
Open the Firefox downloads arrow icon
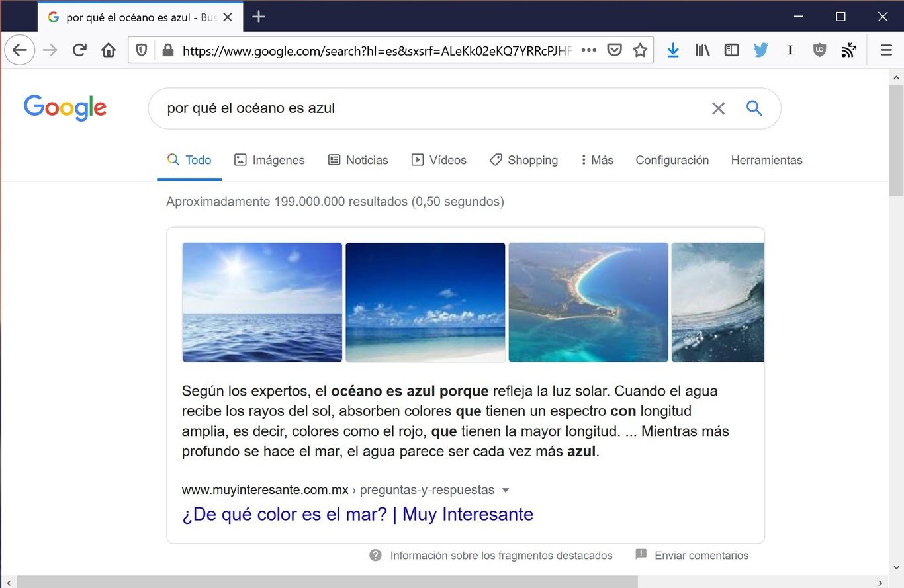[673, 50]
